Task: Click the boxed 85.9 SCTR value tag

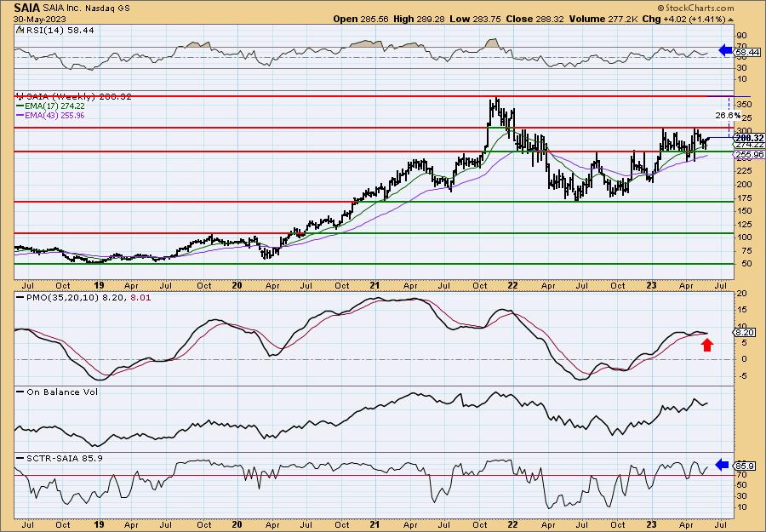Action: tap(746, 466)
